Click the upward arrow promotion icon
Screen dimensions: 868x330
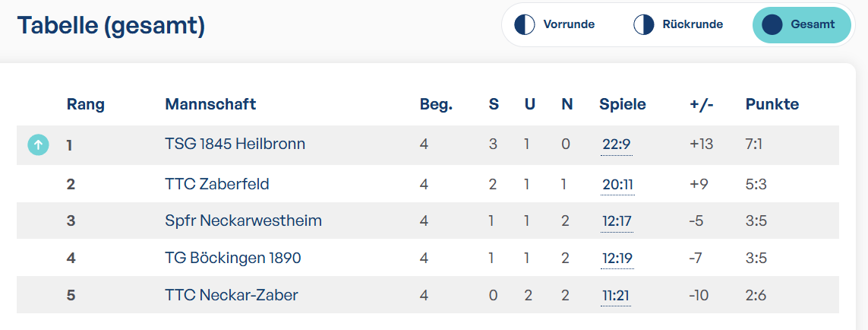pos(38,145)
